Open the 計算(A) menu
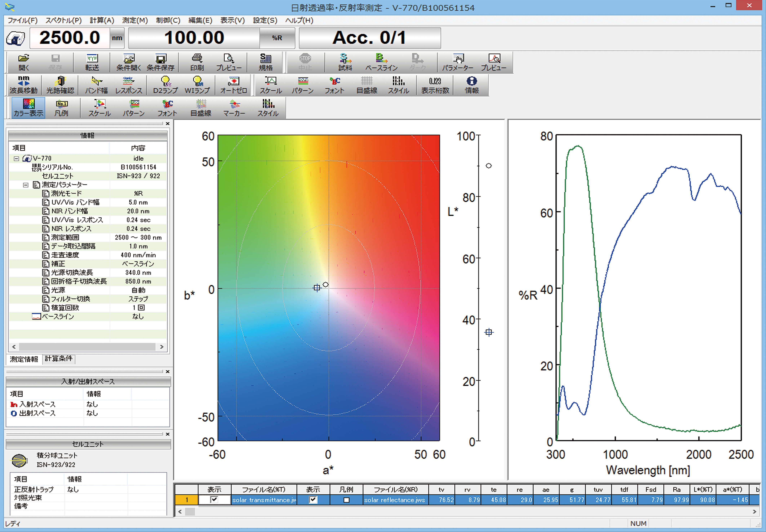The height and width of the screenshot is (532, 766). (102, 20)
